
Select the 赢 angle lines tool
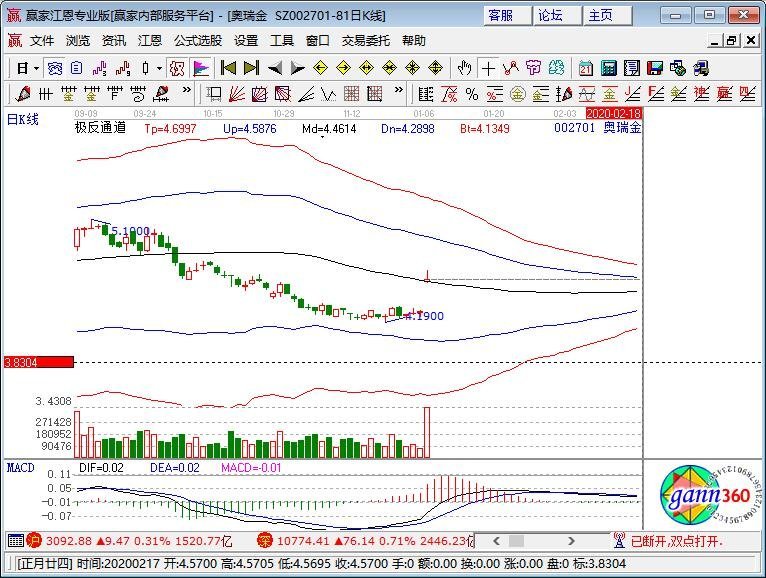click(x=724, y=93)
